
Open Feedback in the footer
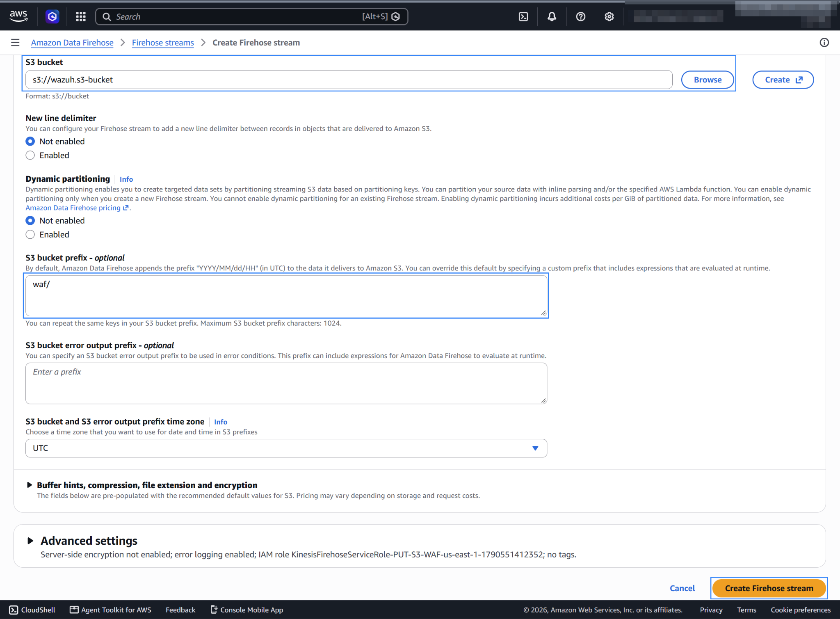(180, 610)
